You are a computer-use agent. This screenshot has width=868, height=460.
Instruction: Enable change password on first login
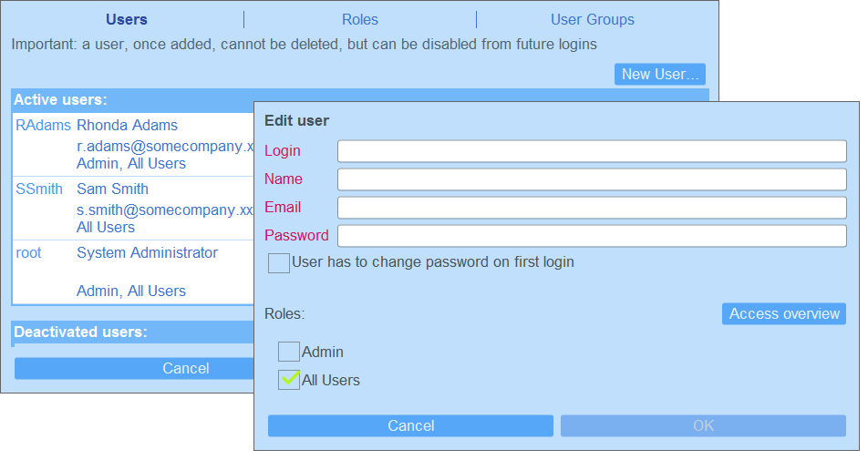point(279,263)
